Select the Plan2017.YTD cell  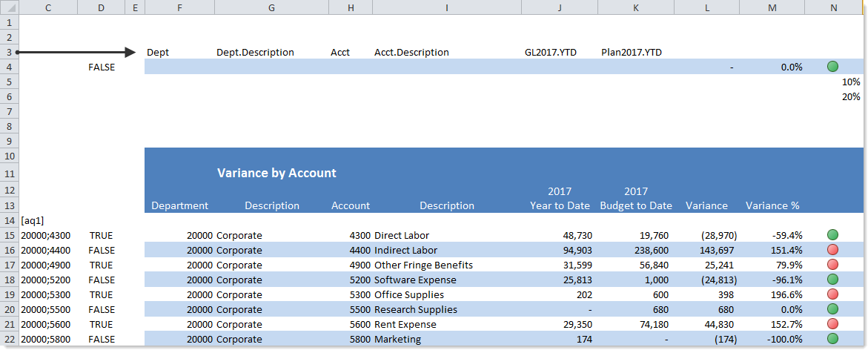(632, 53)
